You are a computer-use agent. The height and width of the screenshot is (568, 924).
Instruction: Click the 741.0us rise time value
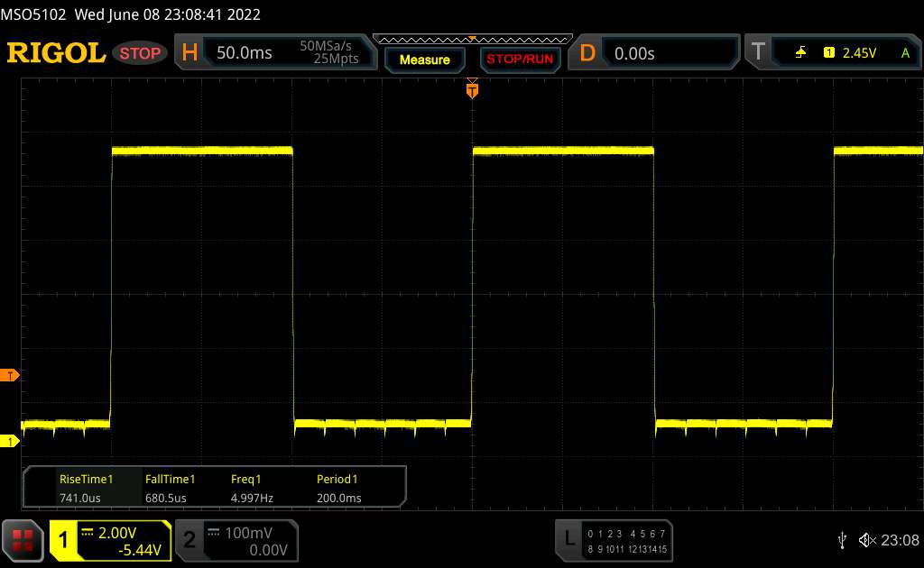[80, 498]
